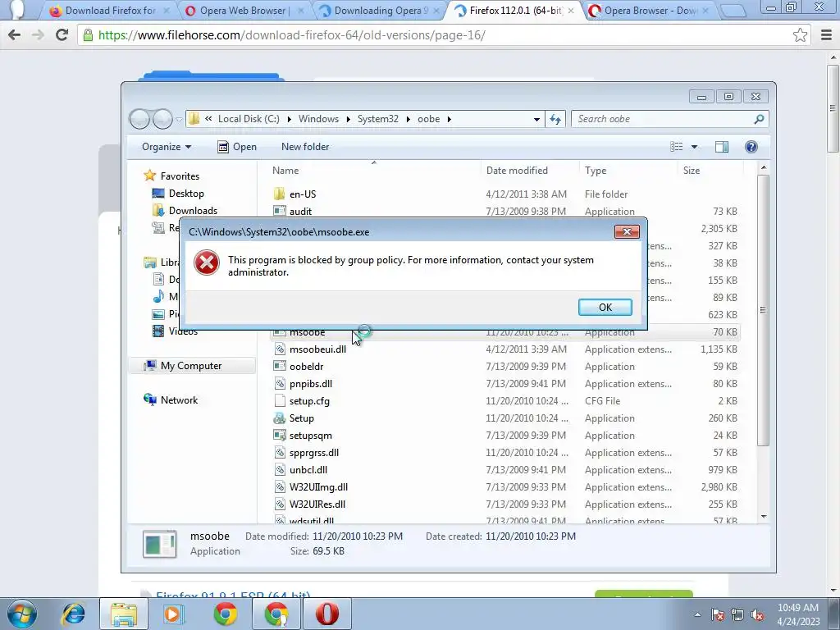Click the Explorer forward button

[162, 119]
